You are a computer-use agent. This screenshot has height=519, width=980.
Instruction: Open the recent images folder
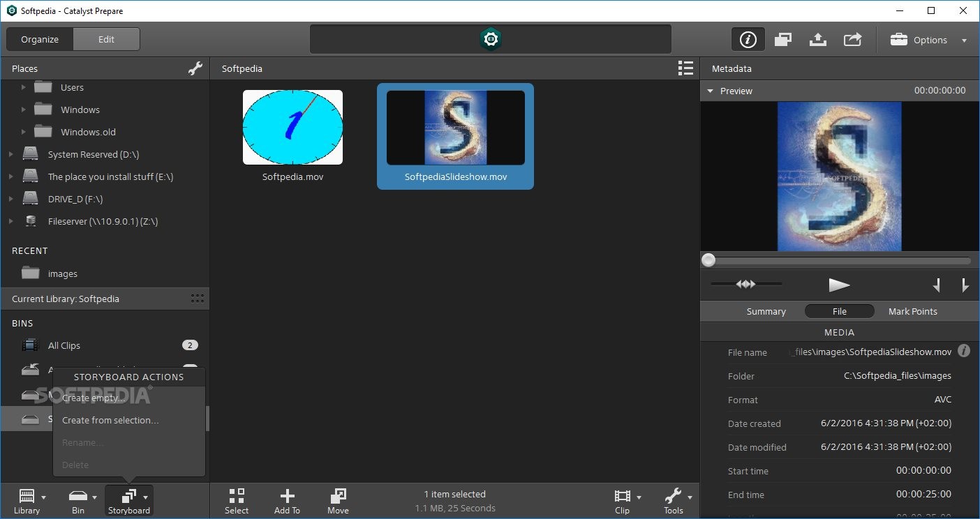coord(105,273)
